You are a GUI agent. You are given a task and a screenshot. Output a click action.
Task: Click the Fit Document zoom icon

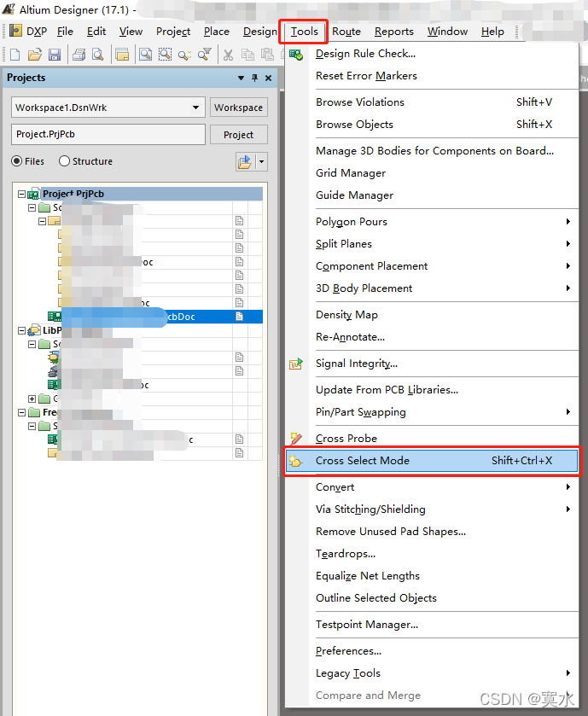[x=146, y=55]
